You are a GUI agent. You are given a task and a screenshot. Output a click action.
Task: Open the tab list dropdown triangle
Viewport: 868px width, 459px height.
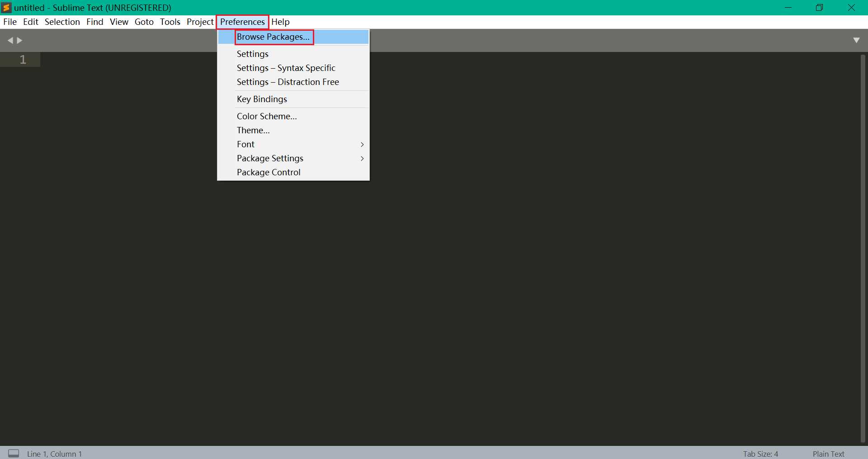(856, 40)
